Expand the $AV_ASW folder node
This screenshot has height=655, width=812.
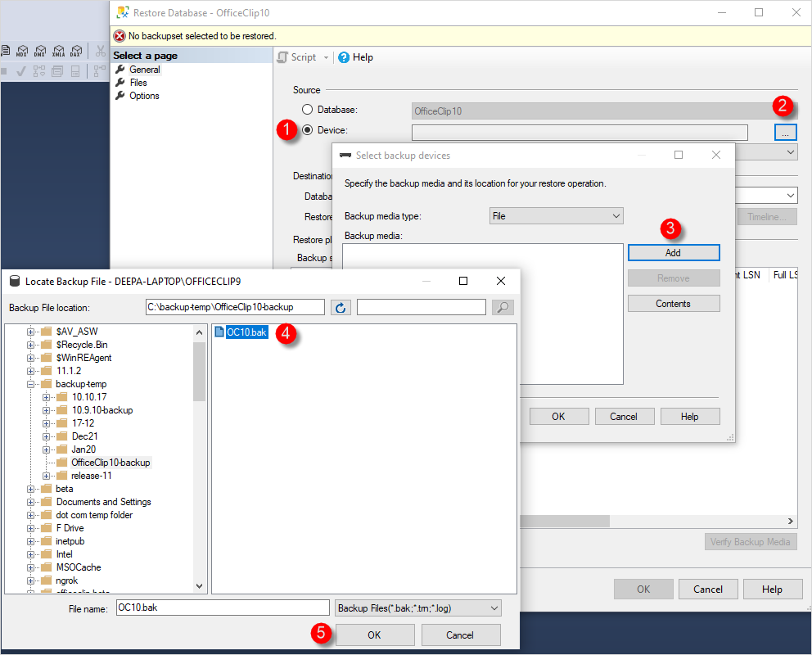coord(30,332)
